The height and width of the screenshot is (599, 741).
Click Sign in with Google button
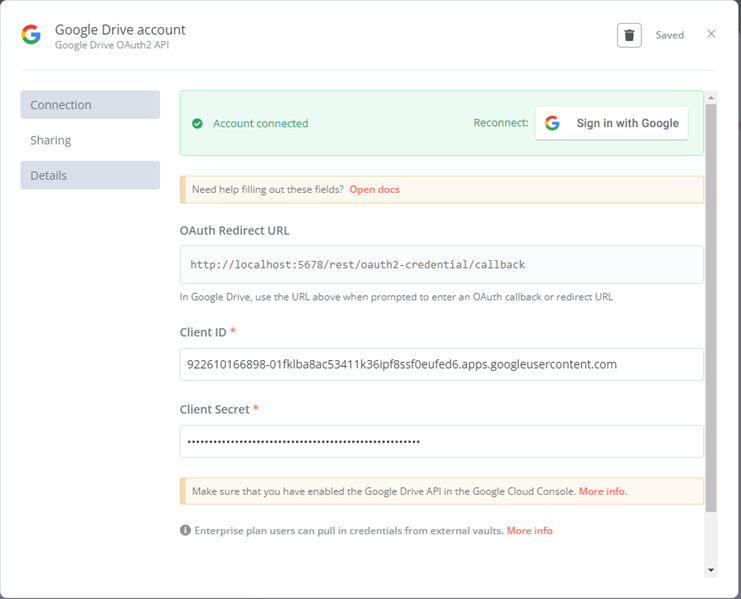[612, 123]
